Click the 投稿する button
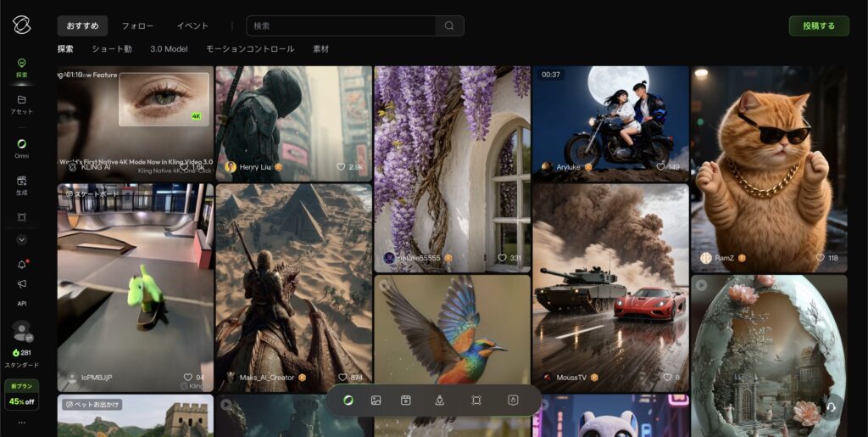 coord(819,25)
